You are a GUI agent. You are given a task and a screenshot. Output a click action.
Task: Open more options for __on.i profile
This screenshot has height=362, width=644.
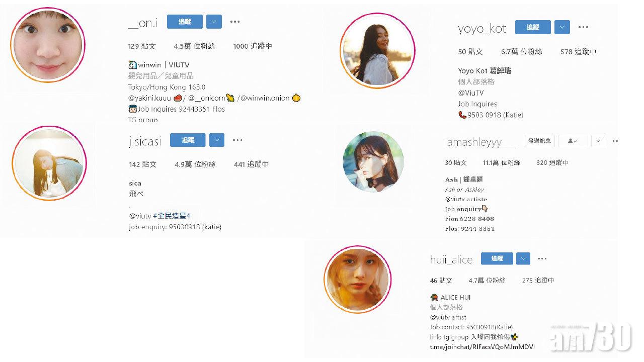[x=235, y=22]
